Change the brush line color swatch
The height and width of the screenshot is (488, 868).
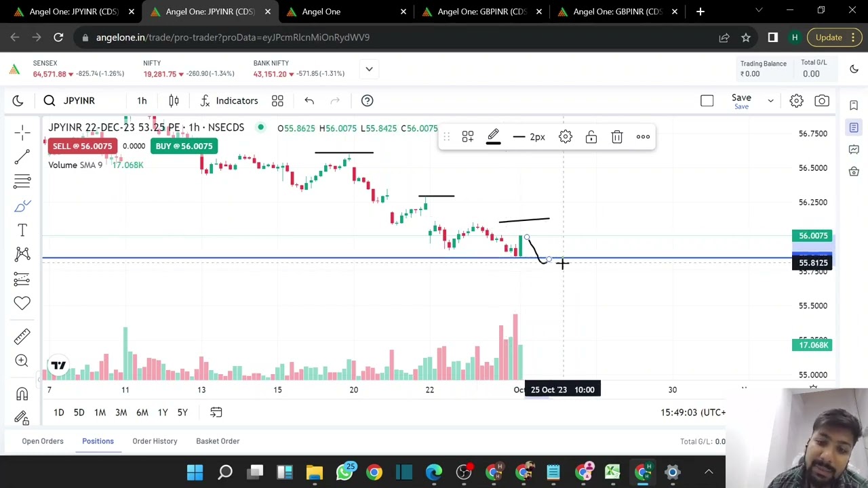[494, 137]
